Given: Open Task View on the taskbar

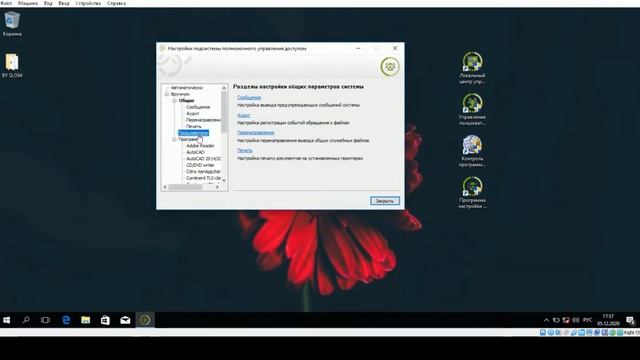Looking at the screenshot, I should (45, 320).
